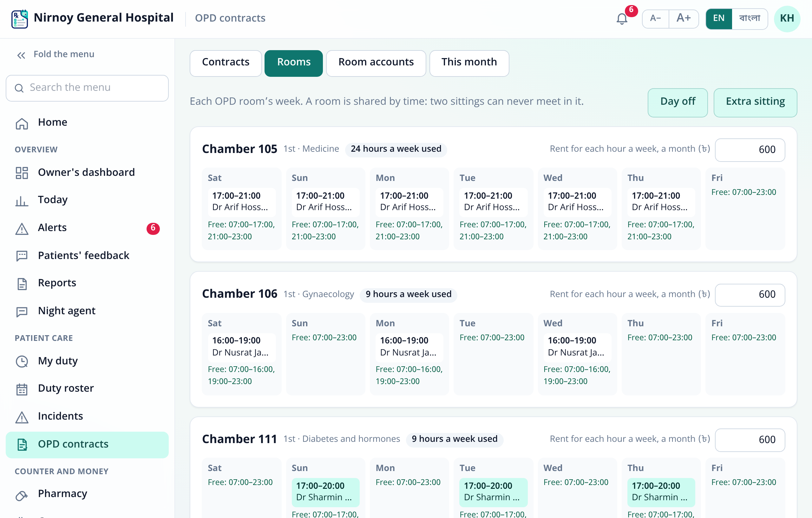
Task: Click the Day off button
Action: click(x=678, y=103)
